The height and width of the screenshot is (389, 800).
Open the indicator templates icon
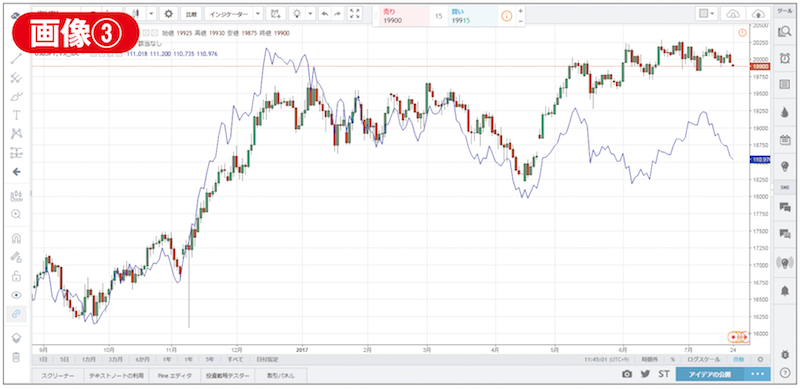coord(276,13)
